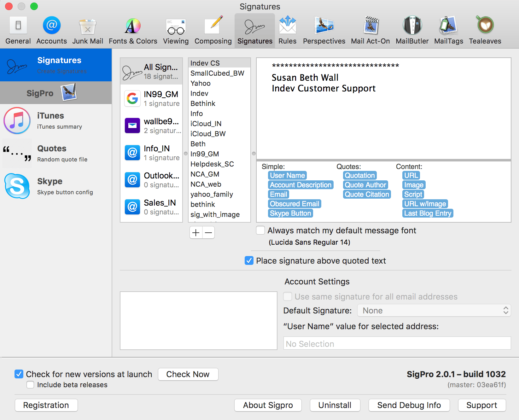This screenshot has width=519, height=420.
Task: Open the Junk Mail preferences
Action: point(88,31)
